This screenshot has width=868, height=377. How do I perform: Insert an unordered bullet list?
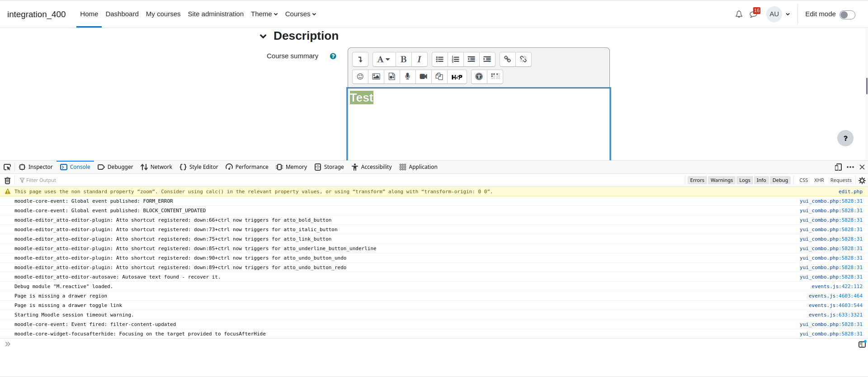pos(439,59)
